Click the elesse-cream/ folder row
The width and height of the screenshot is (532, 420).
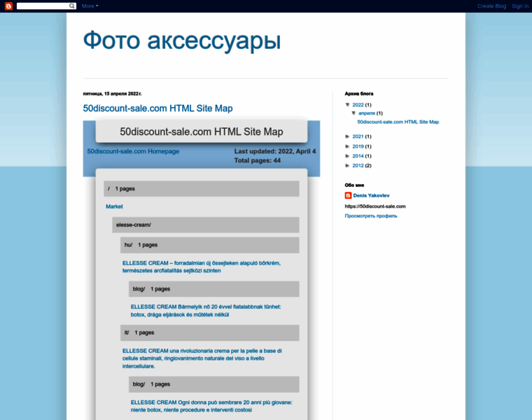coord(206,225)
